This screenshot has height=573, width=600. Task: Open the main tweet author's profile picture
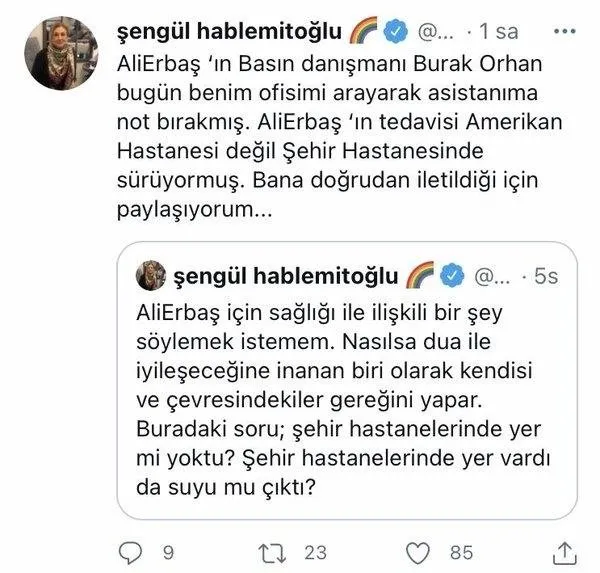(61, 53)
